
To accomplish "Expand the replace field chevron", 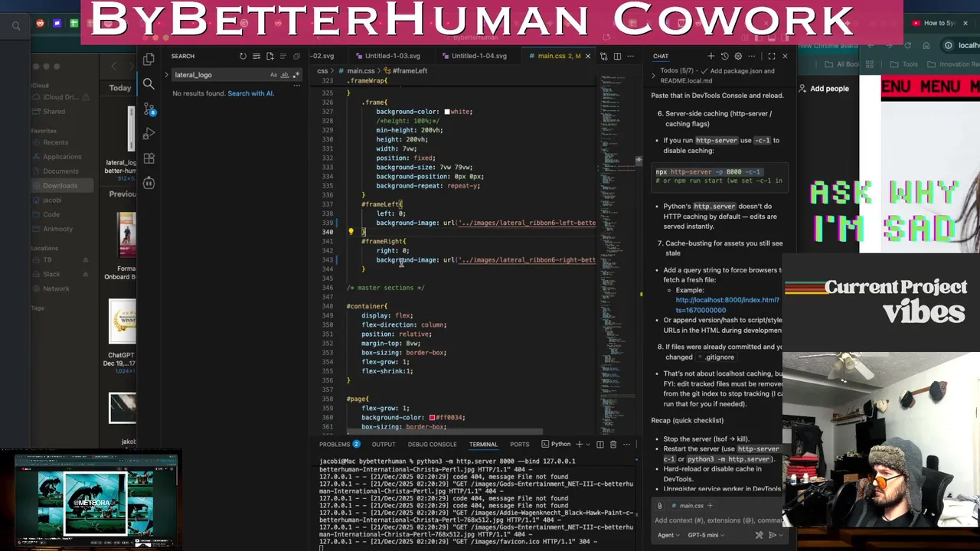I will 166,75.
